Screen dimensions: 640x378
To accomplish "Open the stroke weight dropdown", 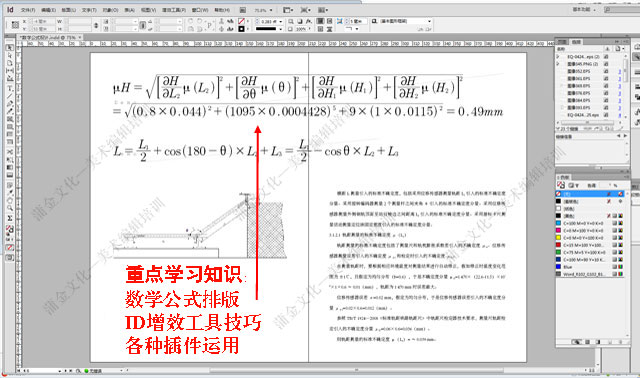I will click(281, 21).
